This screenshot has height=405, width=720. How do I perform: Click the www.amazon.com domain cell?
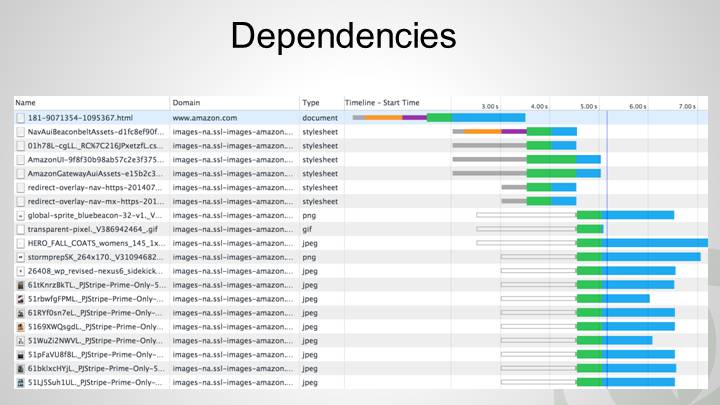205,118
